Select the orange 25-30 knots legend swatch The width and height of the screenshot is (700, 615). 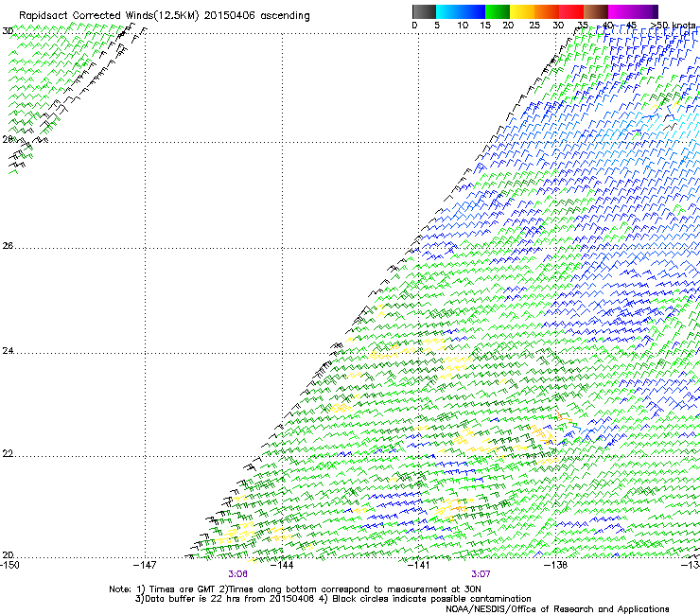click(547, 11)
